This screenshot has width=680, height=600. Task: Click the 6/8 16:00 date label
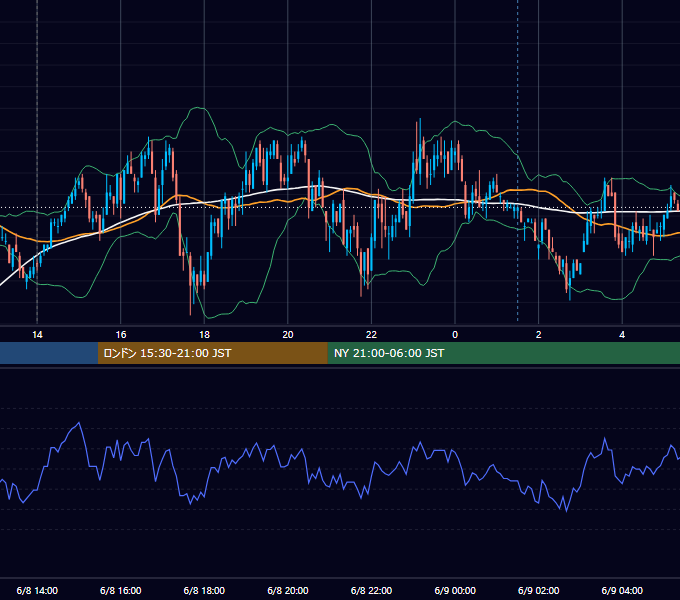(121, 590)
